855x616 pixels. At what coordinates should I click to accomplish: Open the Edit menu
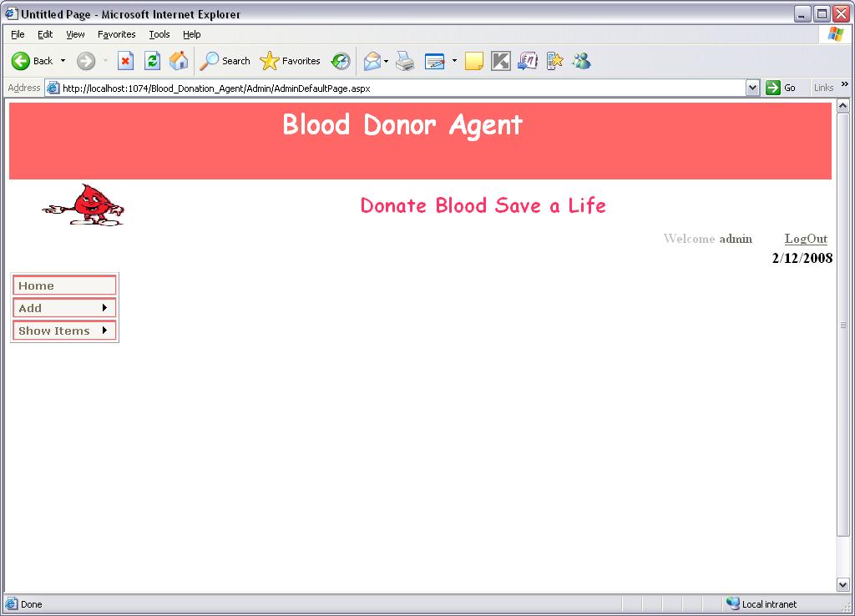point(45,34)
